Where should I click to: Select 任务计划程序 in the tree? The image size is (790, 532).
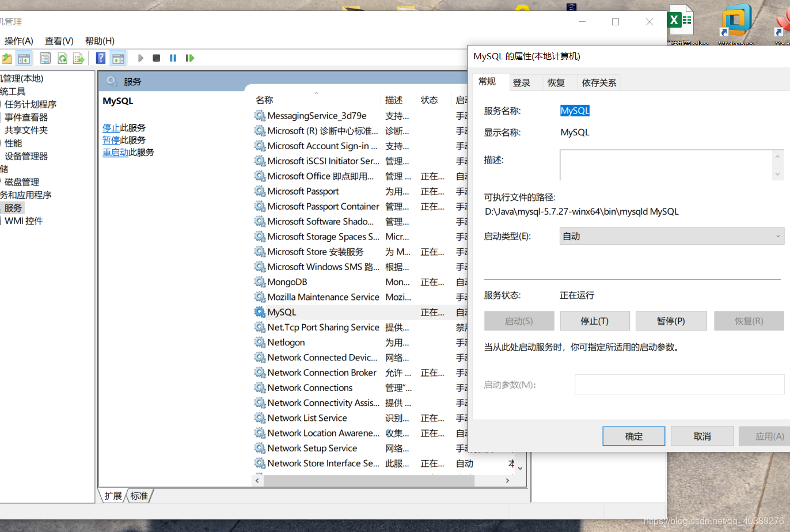coord(31,104)
